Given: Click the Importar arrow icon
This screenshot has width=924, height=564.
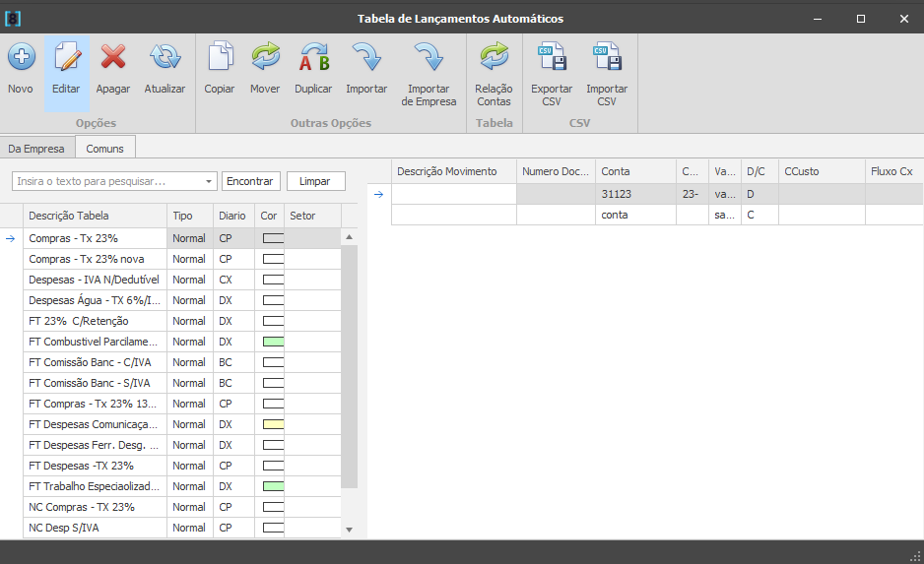Looking at the screenshot, I should click(x=366, y=56).
